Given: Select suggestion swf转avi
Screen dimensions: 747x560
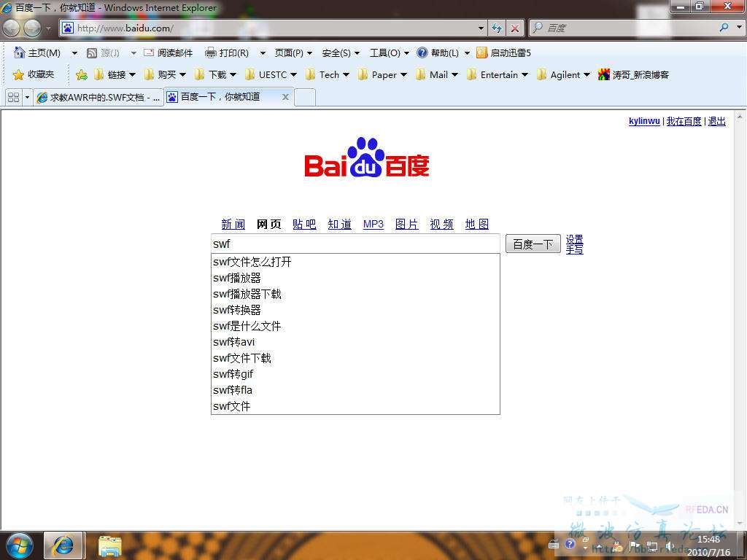Looking at the screenshot, I should coord(355,342).
